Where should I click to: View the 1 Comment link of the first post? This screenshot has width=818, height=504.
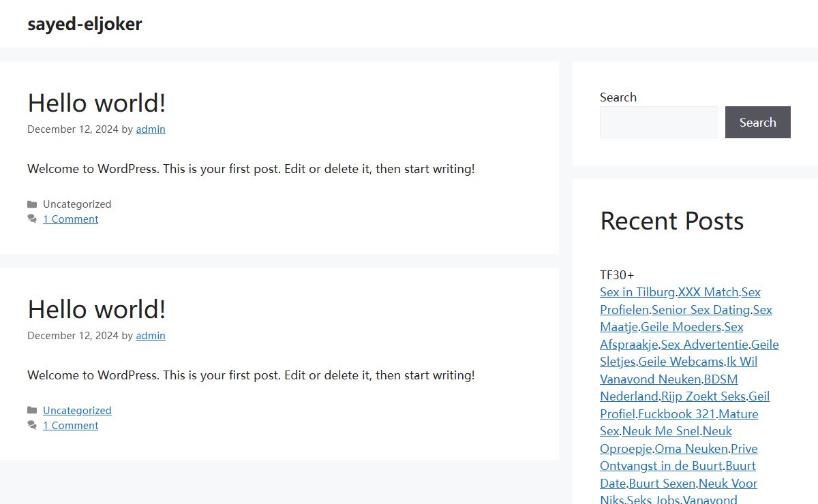point(71,219)
